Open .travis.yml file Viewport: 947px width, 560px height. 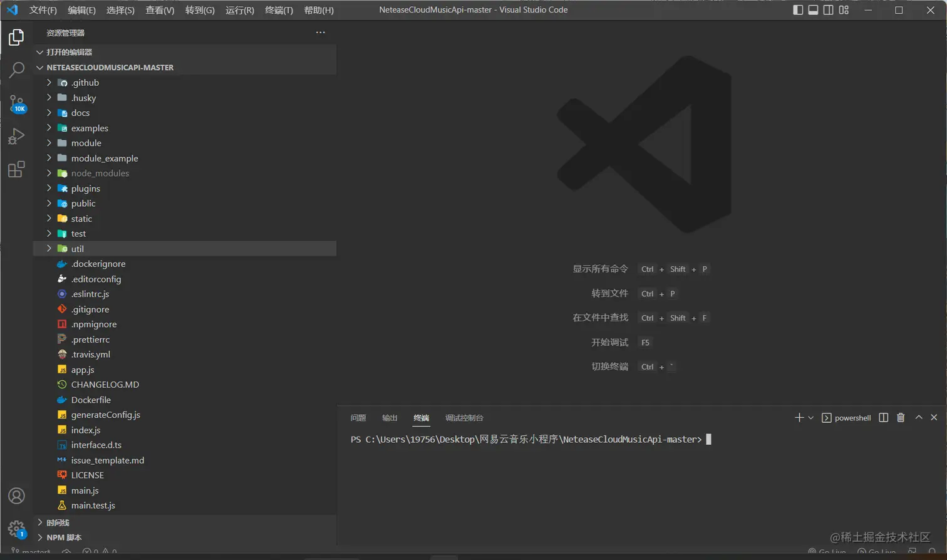pos(185,355)
